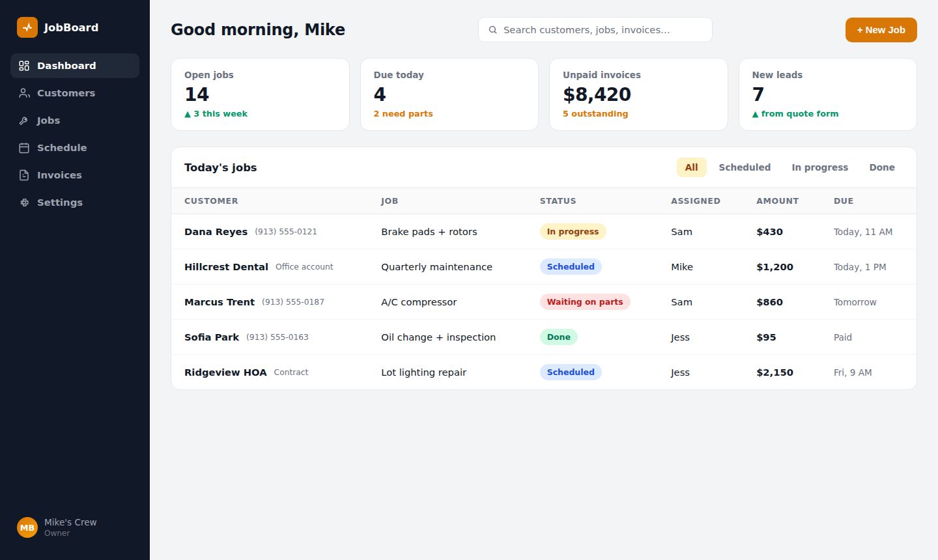Click customer name Ridgeview HOA
Screen dimensions: 938x560
pos(225,372)
